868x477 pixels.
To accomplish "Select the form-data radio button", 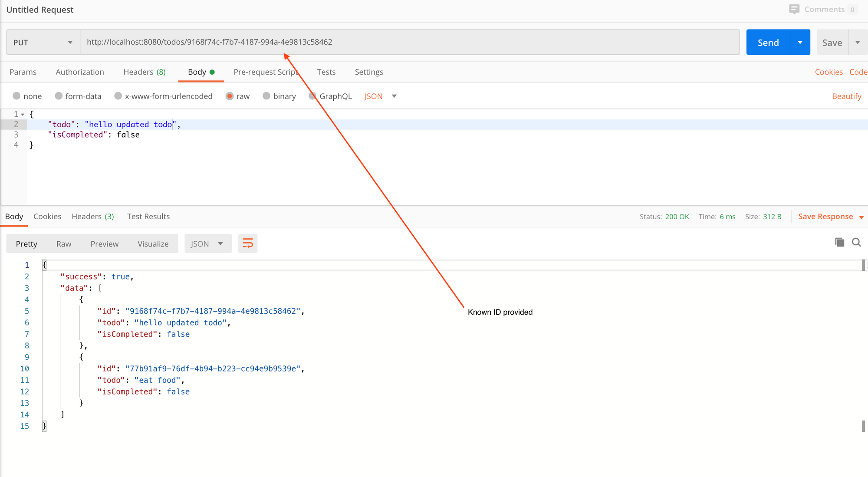I will pyautogui.click(x=59, y=96).
